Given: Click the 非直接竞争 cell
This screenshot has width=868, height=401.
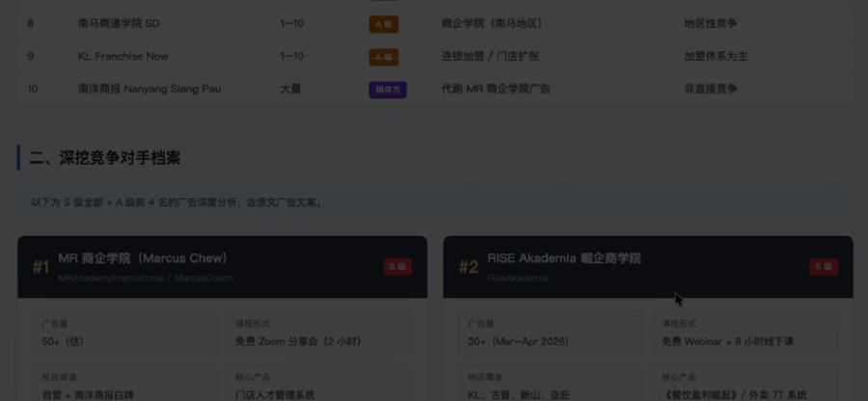Looking at the screenshot, I should coord(710,89).
